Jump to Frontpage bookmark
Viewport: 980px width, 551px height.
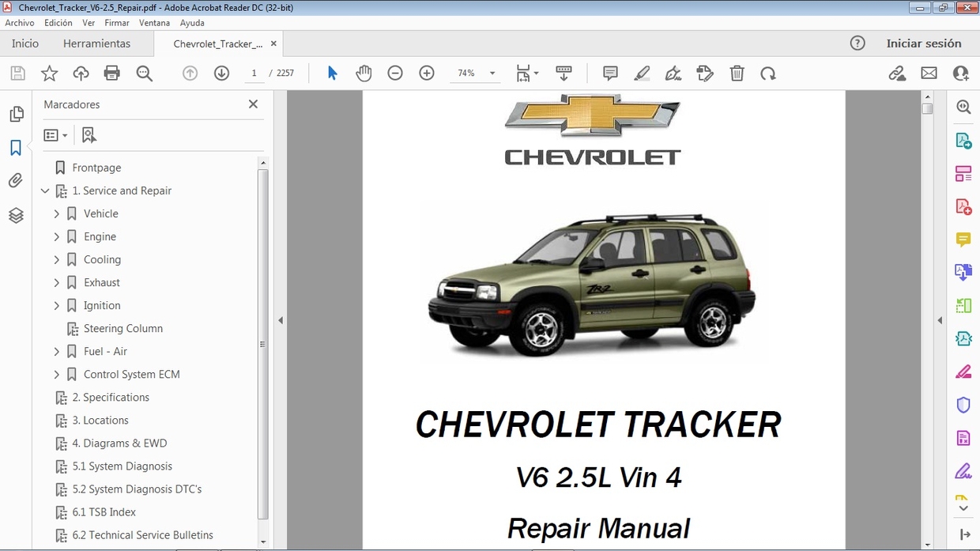(96, 168)
